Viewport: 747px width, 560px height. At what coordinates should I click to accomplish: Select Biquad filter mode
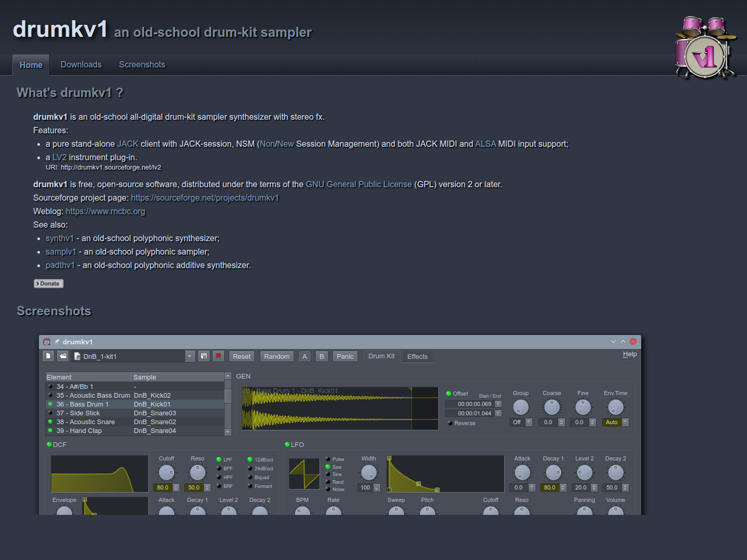pos(258,477)
